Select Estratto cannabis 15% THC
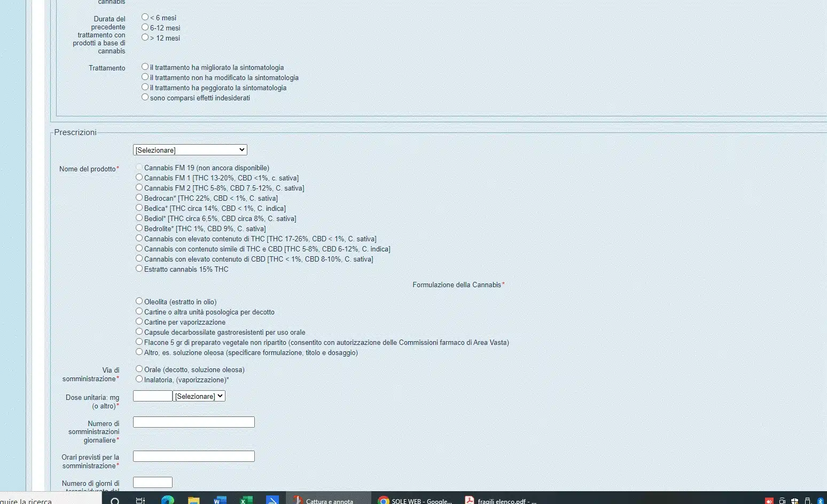The image size is (827, 504). (x=139, y=269)
